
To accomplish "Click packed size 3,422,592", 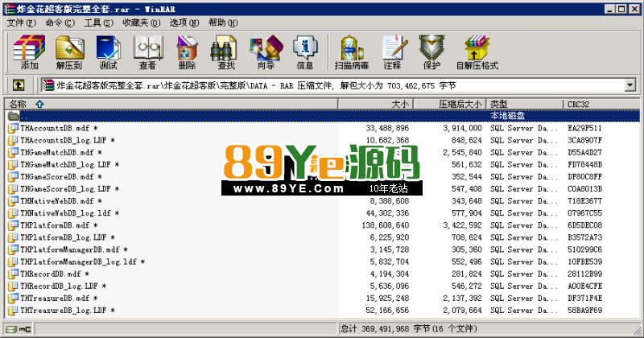I will (462, 225).
